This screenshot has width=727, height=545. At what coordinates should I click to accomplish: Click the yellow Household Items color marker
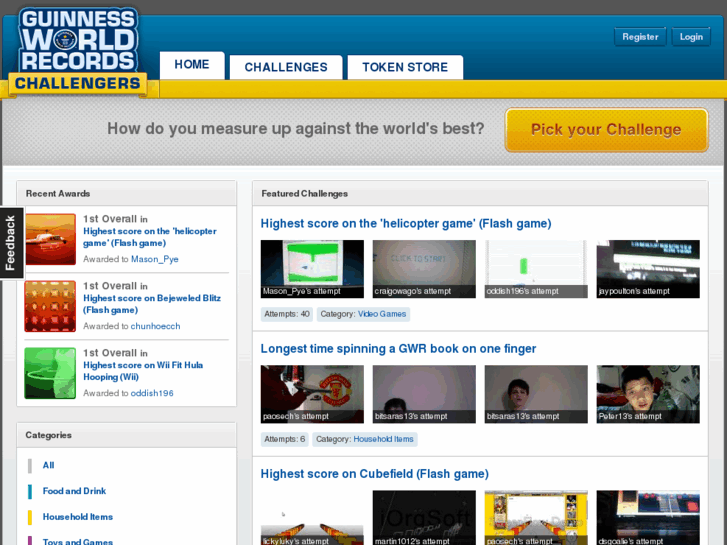click(30, 517)
